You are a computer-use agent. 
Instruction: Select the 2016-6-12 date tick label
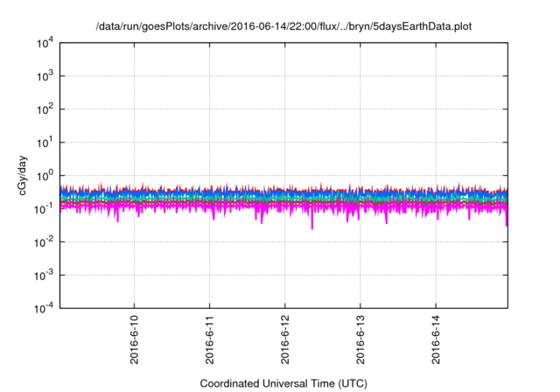(285, 339)
